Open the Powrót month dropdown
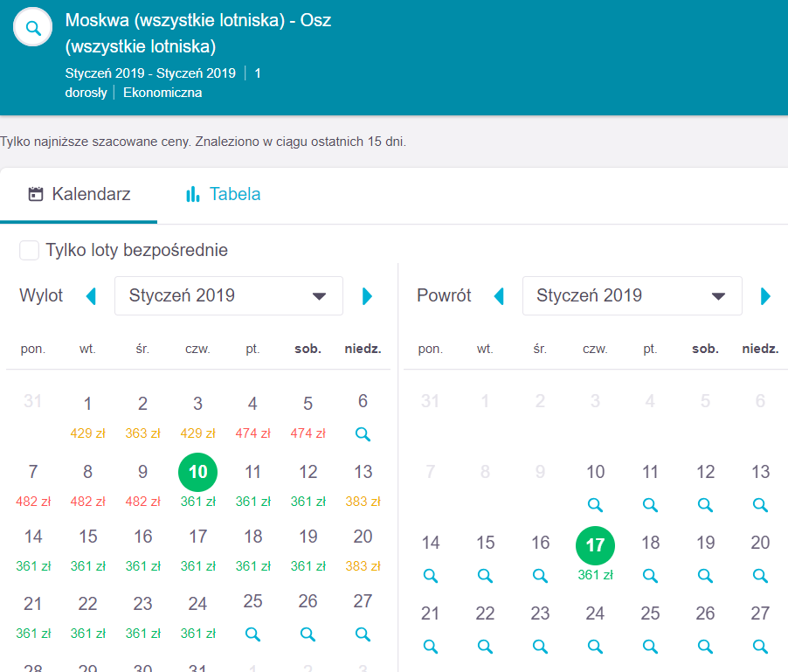The width and height of the screenshot is (788, 672). click(632, 296)
